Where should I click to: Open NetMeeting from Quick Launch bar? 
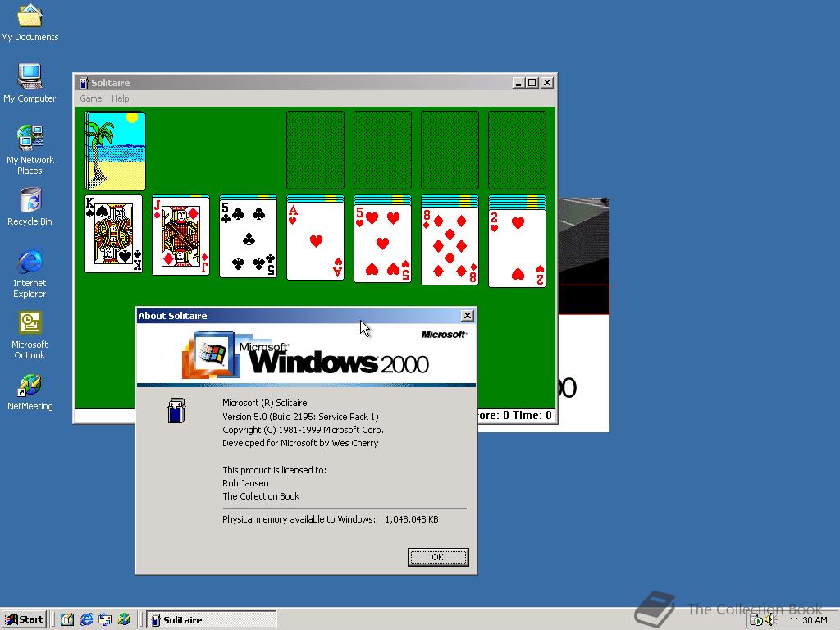click(x=125, y=620)
